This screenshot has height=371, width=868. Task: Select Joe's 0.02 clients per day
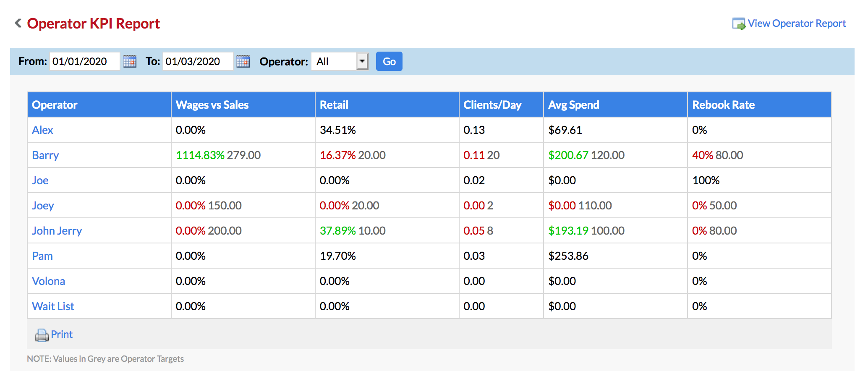click(474, 180)
